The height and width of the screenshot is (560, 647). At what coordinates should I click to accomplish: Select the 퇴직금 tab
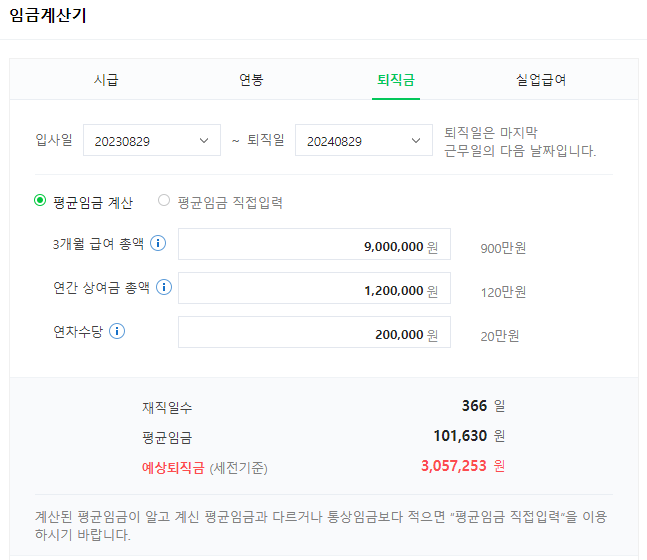396,80
